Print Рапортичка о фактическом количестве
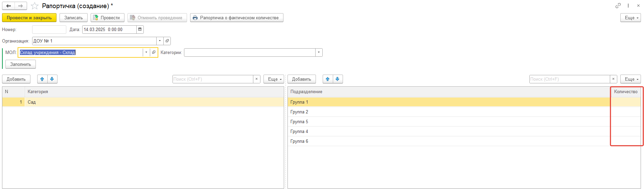Screen dimensions: 644x189 tap(236, 18)
